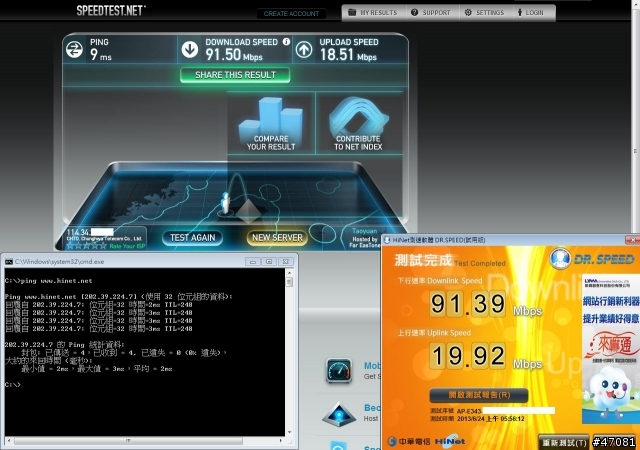640x450 pixels.
Task: Click the Speedtest.net logo
Action: (x=111, y=11)
